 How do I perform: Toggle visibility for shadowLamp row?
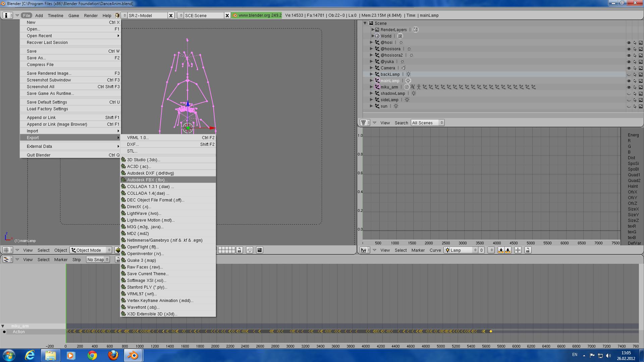click(x=629, y=94)
